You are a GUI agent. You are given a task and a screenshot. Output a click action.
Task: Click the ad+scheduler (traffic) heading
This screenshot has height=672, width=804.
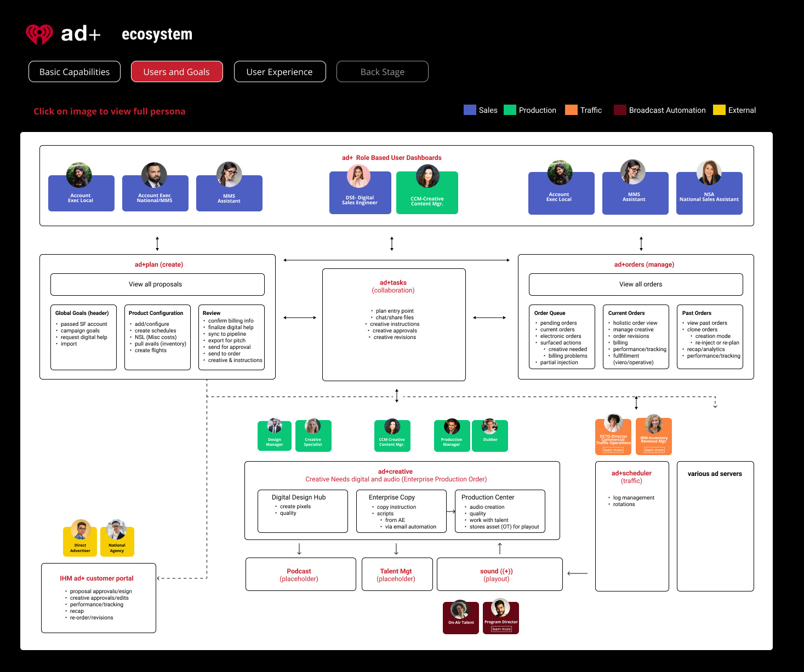point(631,477)
